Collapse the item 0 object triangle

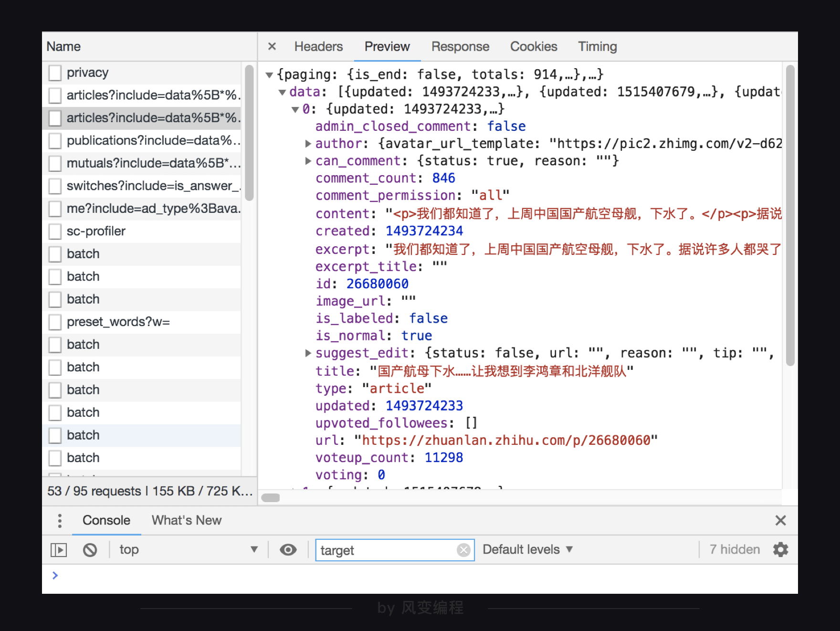point(295,109)
